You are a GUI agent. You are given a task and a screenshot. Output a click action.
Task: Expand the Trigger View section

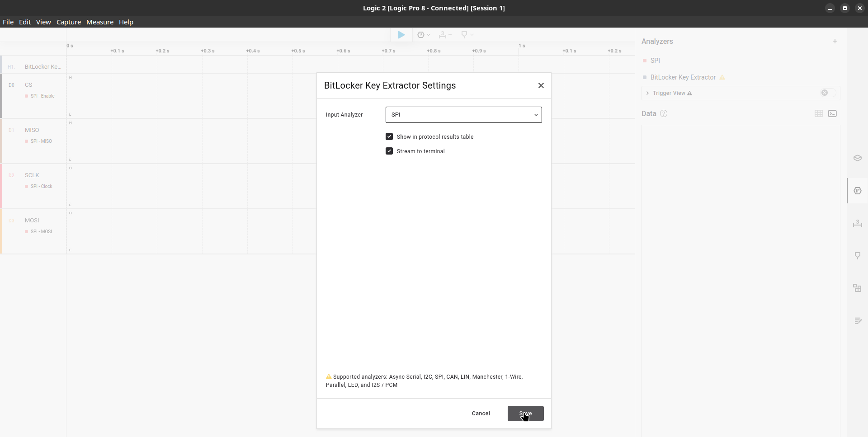click(x=647, y=93)
